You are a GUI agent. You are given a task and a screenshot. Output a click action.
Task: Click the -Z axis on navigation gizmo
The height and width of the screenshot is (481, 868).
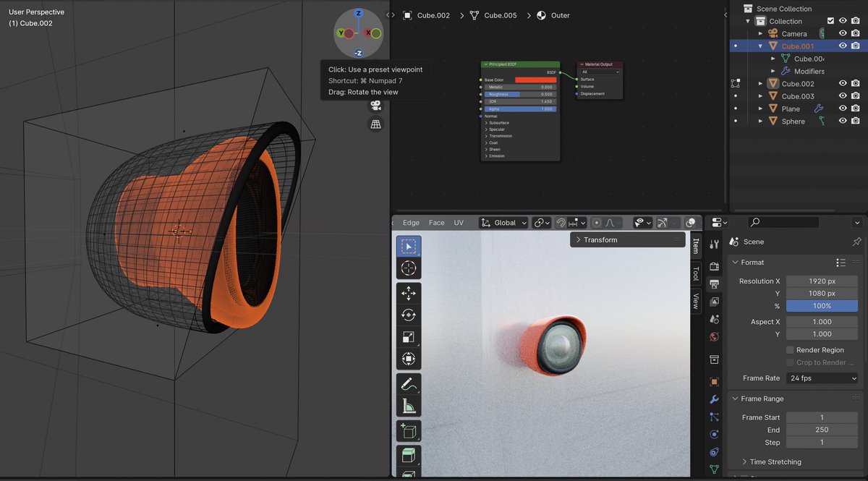tap(358, 53)
